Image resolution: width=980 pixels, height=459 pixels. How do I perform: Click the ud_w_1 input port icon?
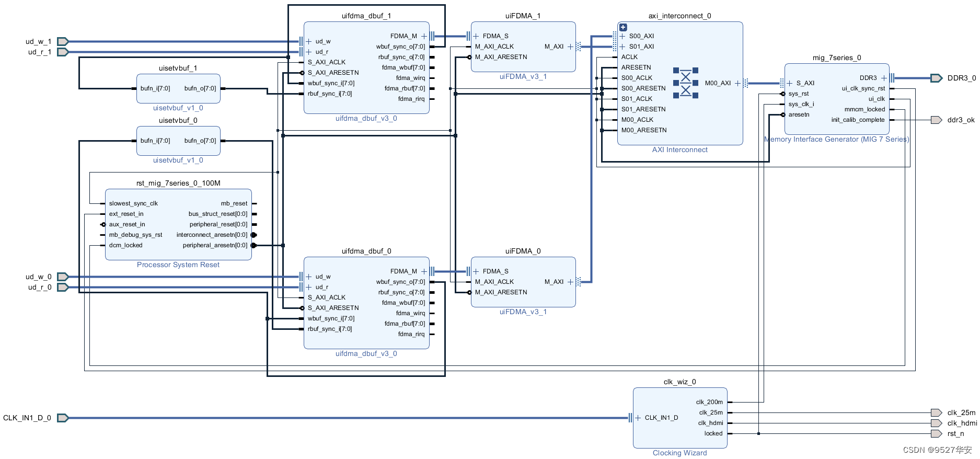click(x=63, y=41)
